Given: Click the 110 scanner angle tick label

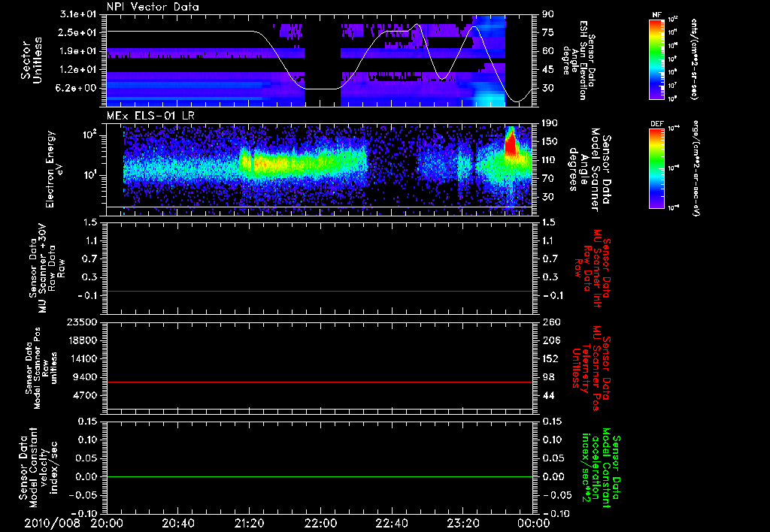Looking at the screenshot, I should click(x=550, y=160).
